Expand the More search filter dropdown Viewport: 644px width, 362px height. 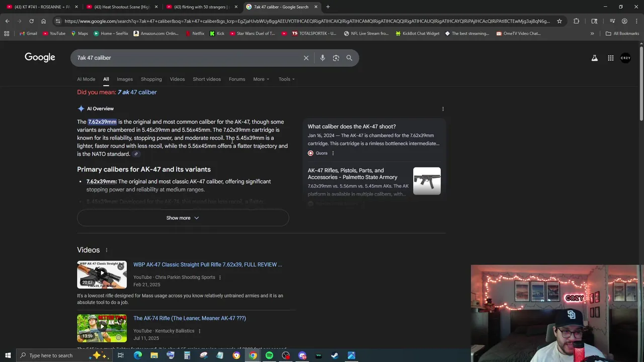261,79
